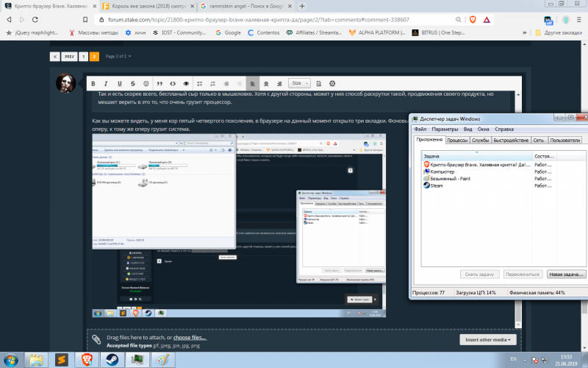Viewport: 588px width, 368px height.
Task: Toggle italic formatting in the editor
Action: click(x=106, y=84)
